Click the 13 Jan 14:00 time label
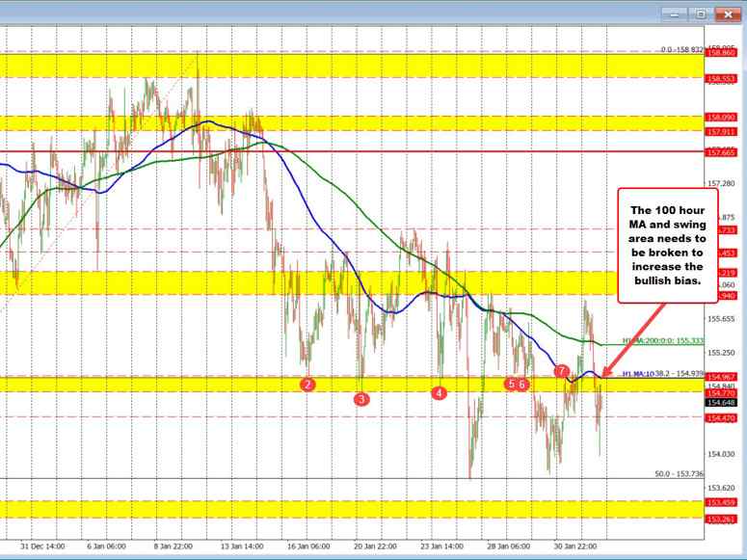Viewport: 747px width, 560px height. point(242,547)
